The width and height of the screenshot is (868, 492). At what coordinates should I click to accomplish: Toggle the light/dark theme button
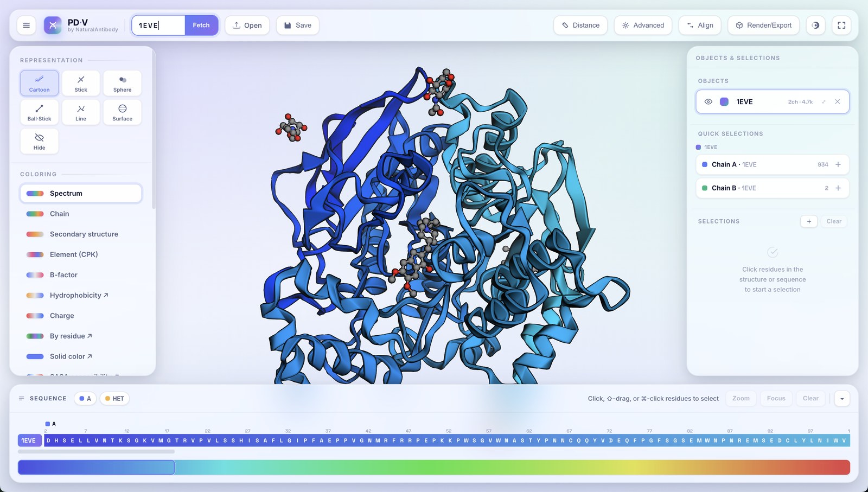coord(815,25)
